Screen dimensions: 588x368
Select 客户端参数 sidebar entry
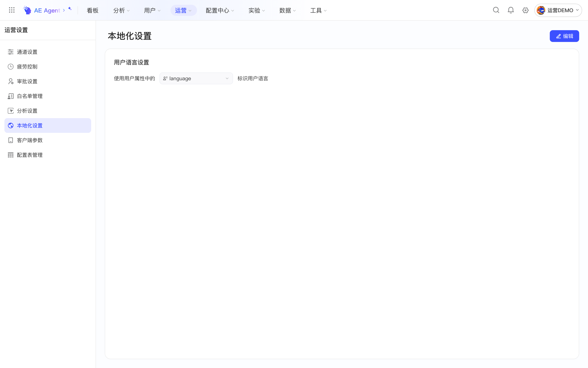(48, 140)
